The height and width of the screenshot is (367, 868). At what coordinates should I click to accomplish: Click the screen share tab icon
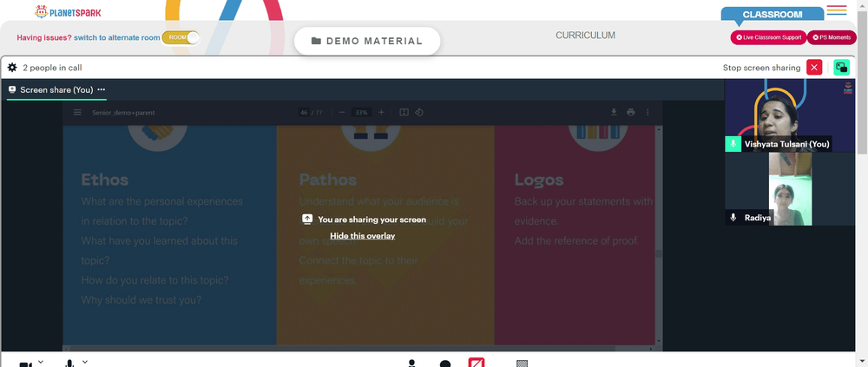pos(12,89)
